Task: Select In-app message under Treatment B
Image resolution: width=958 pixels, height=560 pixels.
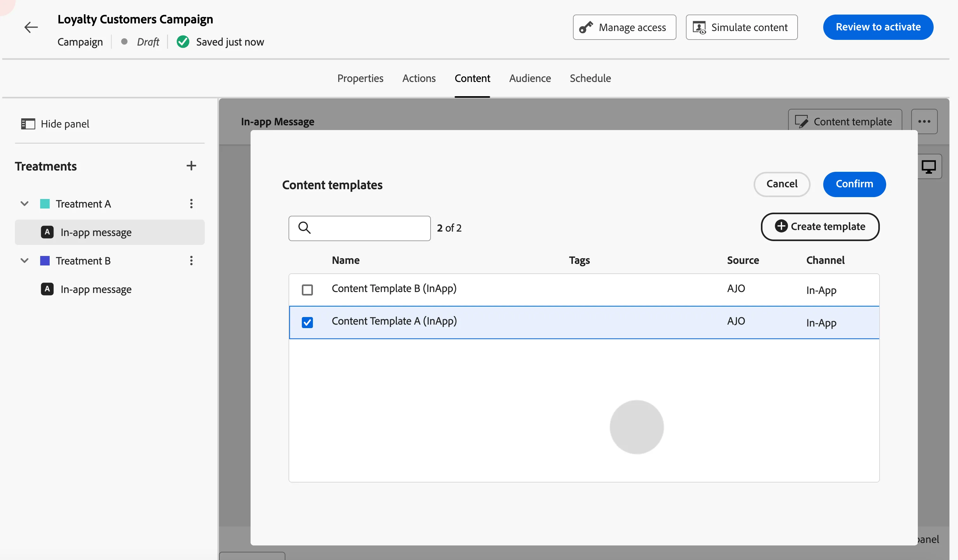Action: click(109, 289)
